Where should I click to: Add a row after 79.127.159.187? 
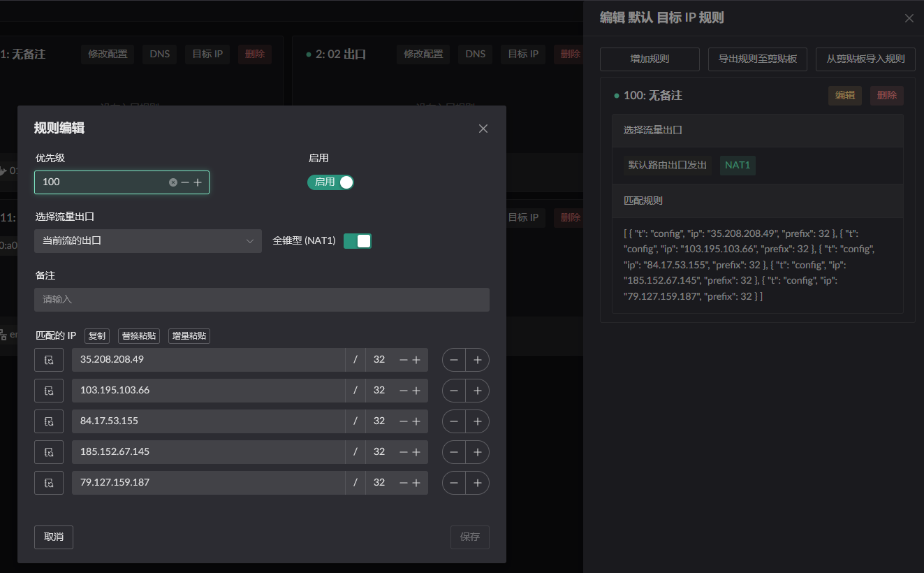(x=478, y=483)
